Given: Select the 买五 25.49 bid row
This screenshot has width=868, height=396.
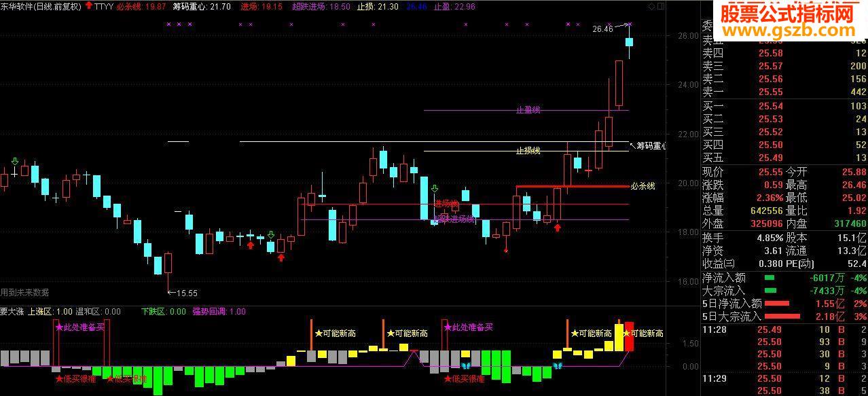Looking at the screenshot, I should (784, 158).
